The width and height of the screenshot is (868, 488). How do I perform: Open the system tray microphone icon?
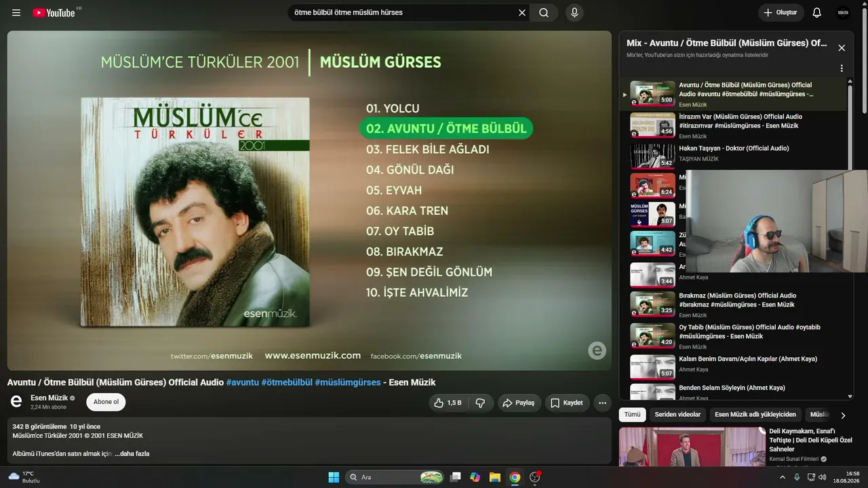tap(797, 477)
